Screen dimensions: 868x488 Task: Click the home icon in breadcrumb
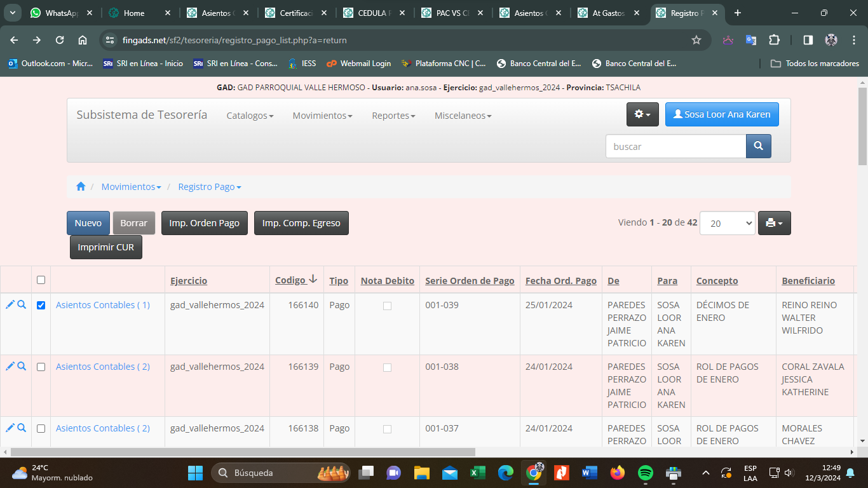click(81, 187)
